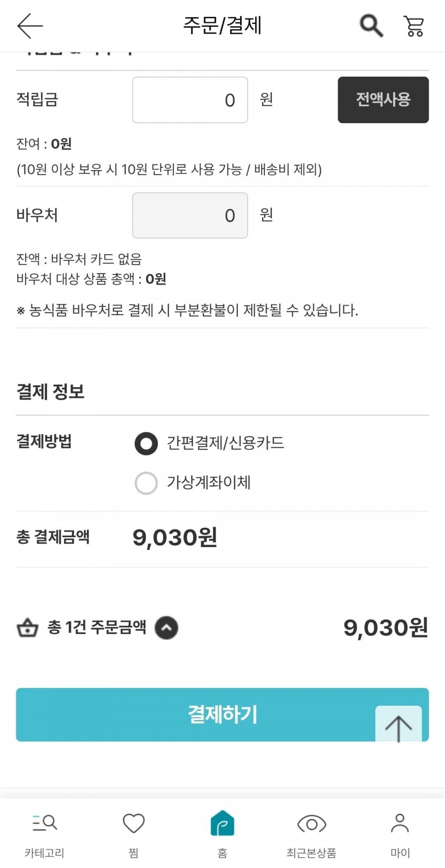
Task: Click the 적립금 amount input field
Action: pyautogui.click(x=190, y=100)
